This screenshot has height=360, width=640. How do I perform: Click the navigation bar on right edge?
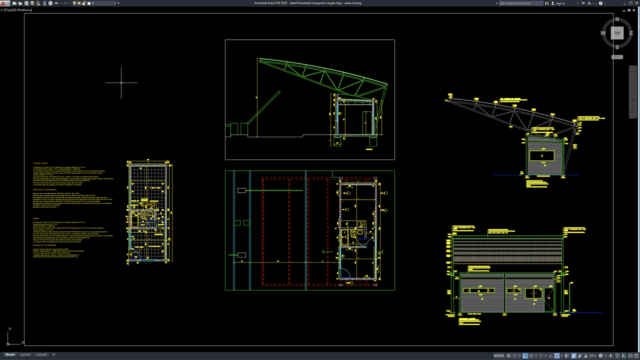point(633,92)
